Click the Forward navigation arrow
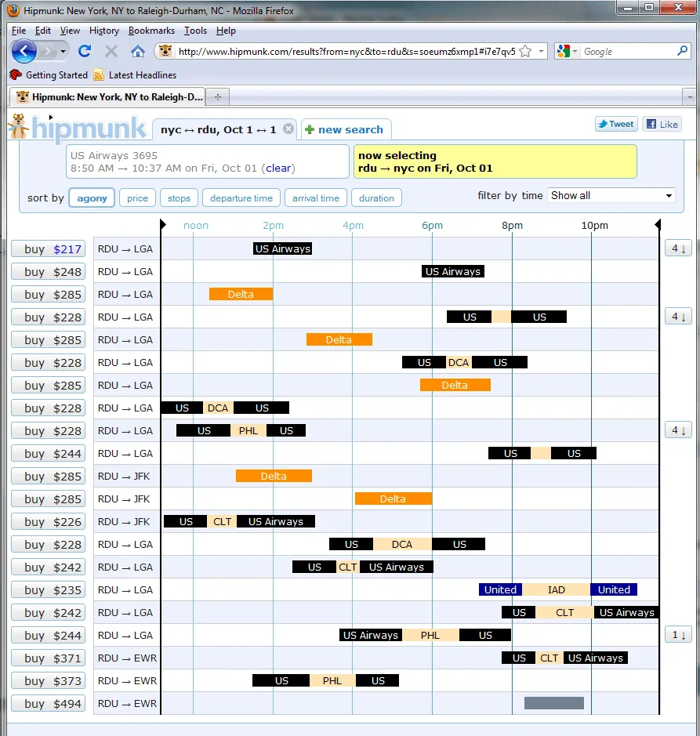The width and height of the screenshot is (700, 736). [x=48, y=51]
